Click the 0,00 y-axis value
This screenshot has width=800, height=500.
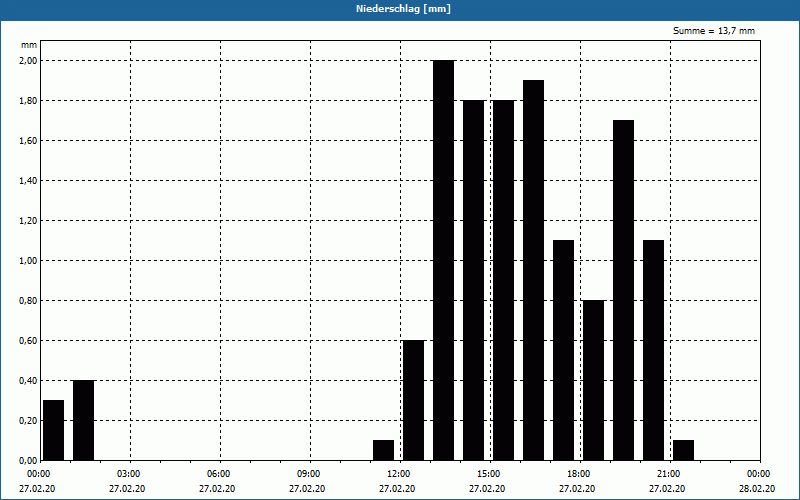click(29, 460)
